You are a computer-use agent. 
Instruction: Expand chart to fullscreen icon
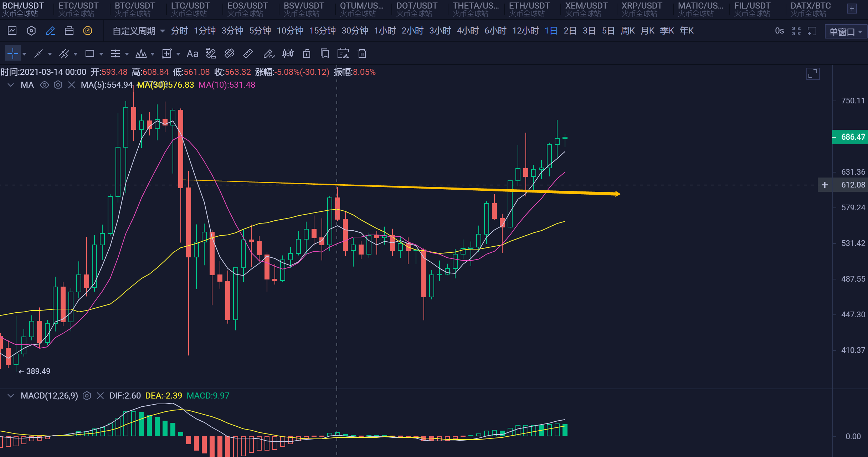point(813,74)
